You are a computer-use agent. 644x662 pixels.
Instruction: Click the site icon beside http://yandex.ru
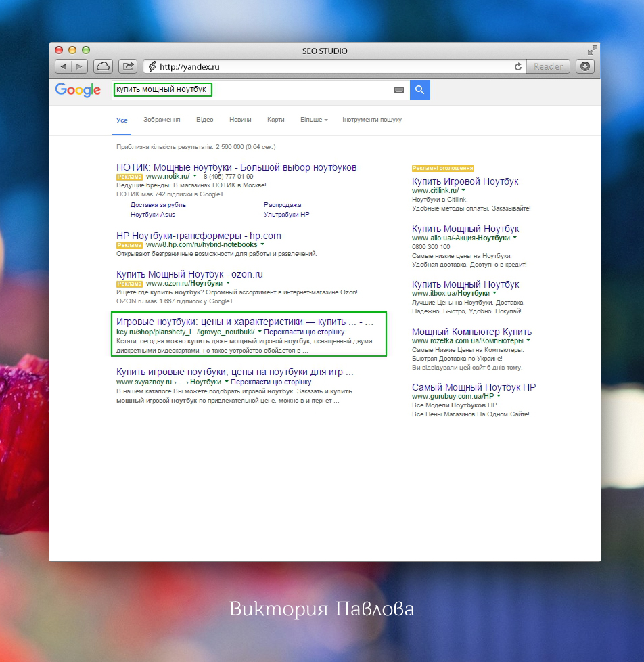coord(152,66)
